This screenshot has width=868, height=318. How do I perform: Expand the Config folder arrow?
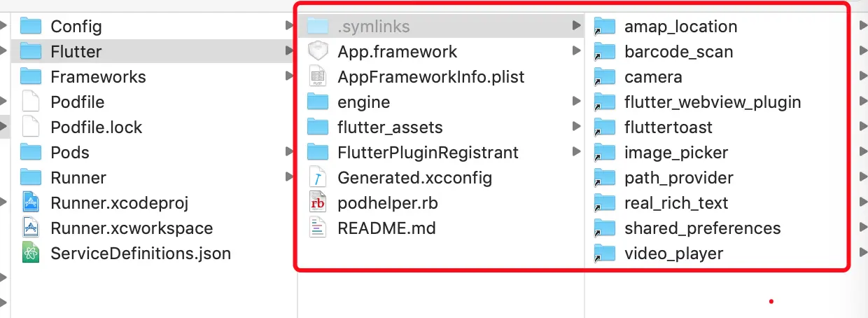point(289,26)
